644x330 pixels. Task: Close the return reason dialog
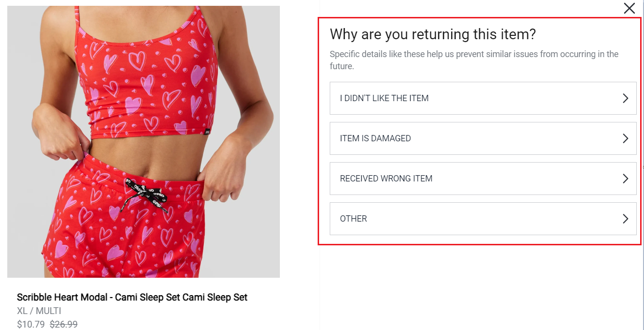[x=629, y=8]
